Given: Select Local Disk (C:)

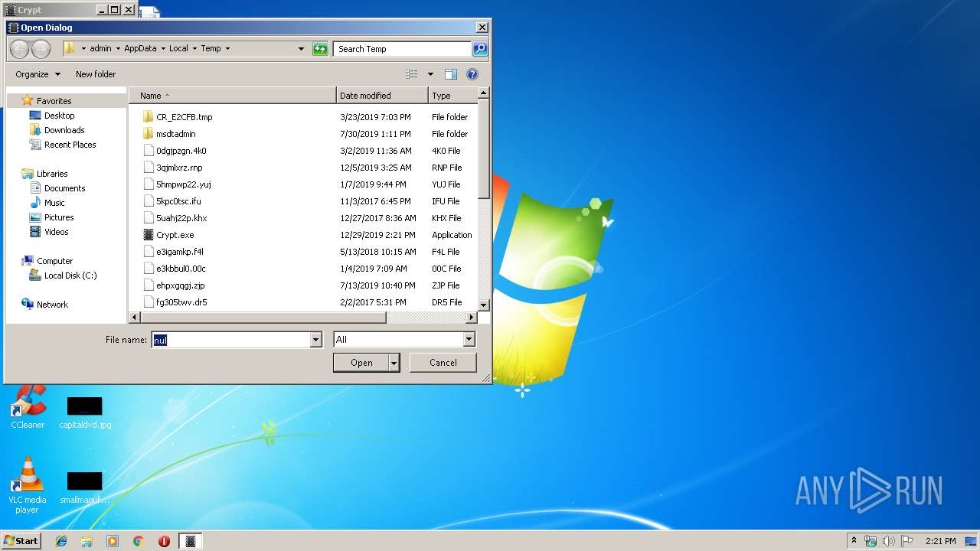Looking at the screenshot, I should [x=70, y=275].
